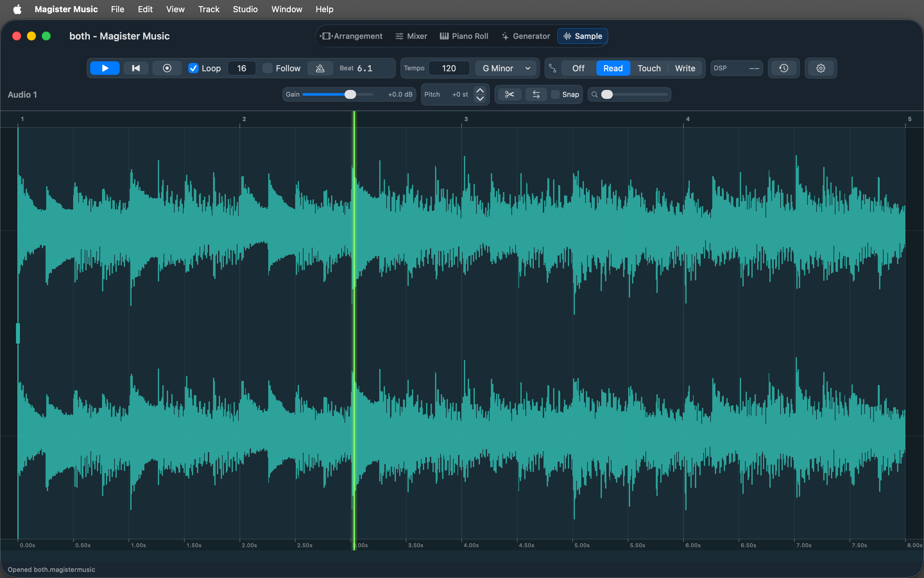The height and width of the screenshot is (578, 924).
Task: Select the Sample tab
Action: coord(582,36)
